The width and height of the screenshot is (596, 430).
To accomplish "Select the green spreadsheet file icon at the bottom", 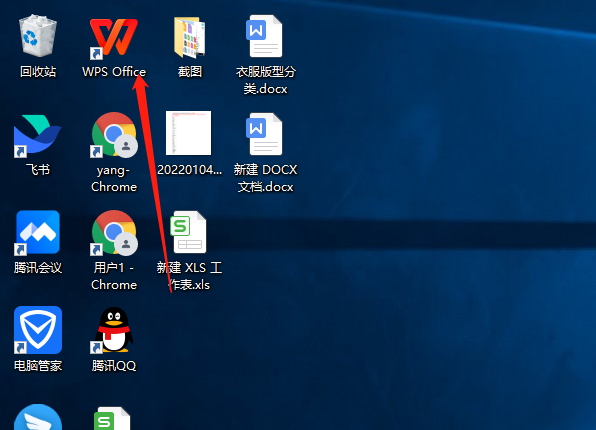I will tap(112, 419).
